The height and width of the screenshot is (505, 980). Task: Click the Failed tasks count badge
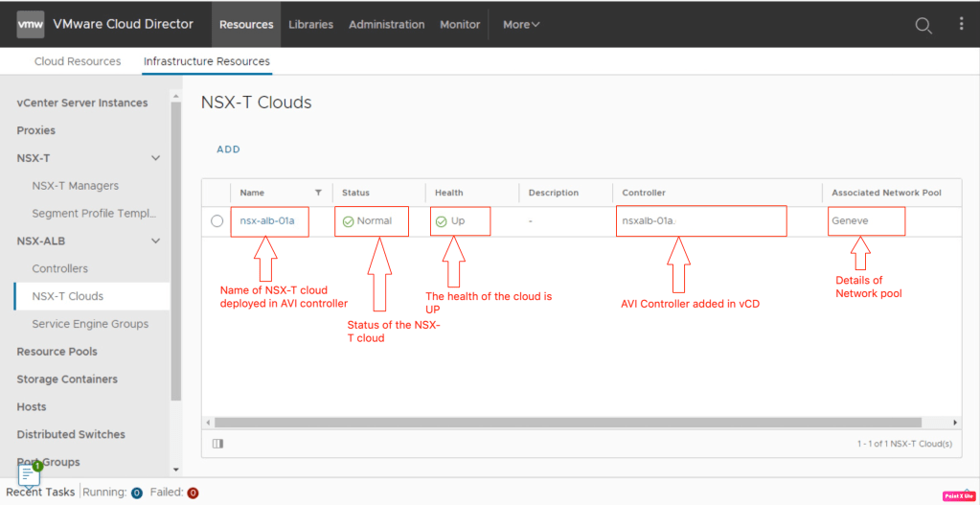(x=193, y=493)
